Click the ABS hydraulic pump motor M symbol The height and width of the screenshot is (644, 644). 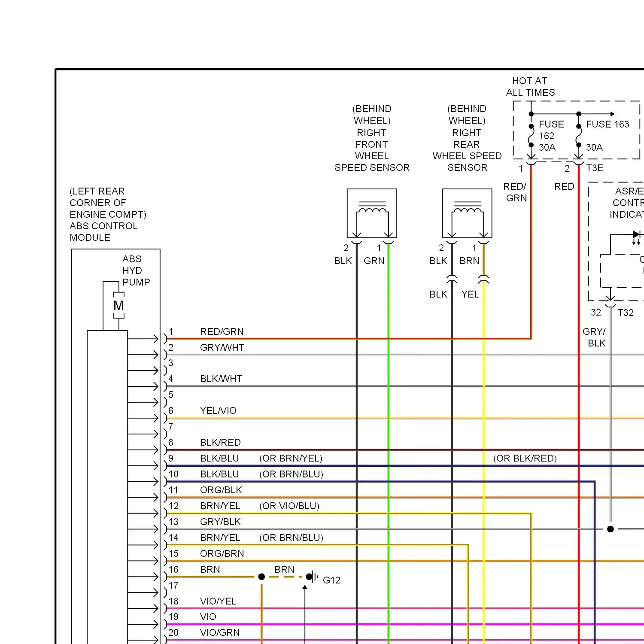119,306
